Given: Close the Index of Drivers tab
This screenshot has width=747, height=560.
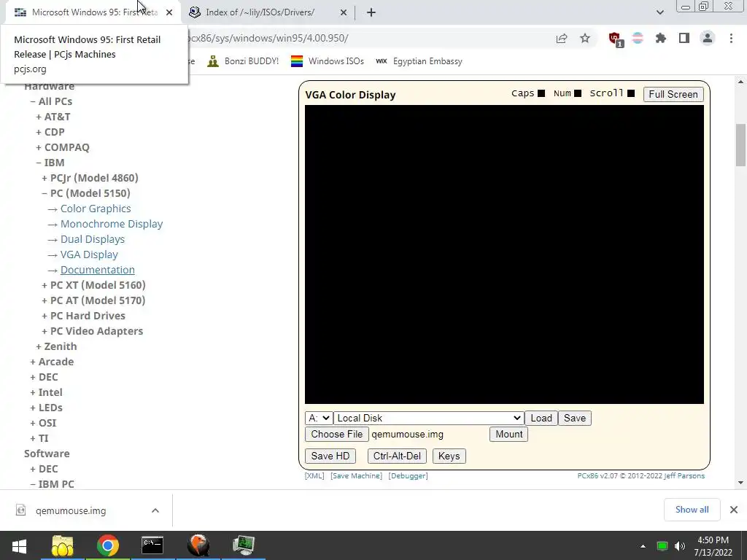Looking at the screenshot, I should 344,12.
